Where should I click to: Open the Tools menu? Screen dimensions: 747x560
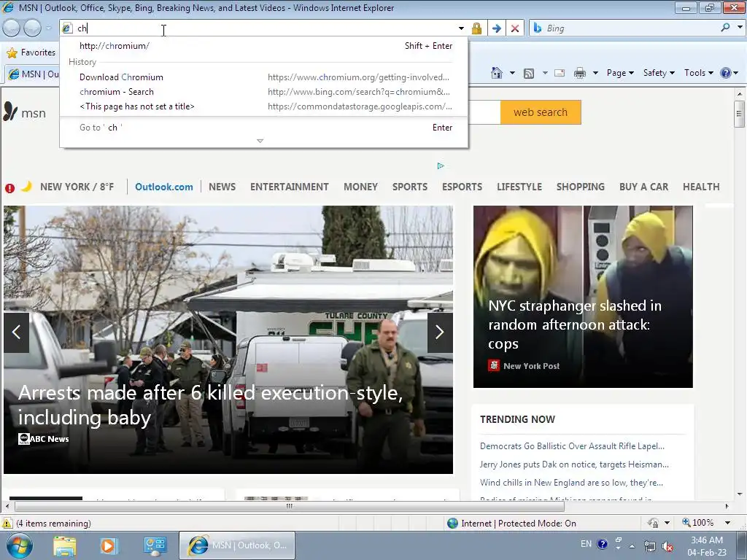click(x=699, y=73)
